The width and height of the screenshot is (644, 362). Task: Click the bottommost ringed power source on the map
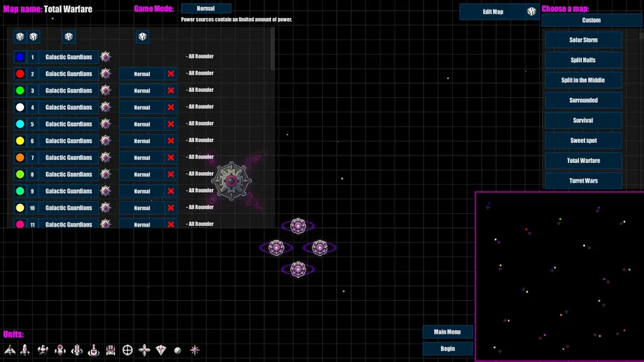(298, 270)
